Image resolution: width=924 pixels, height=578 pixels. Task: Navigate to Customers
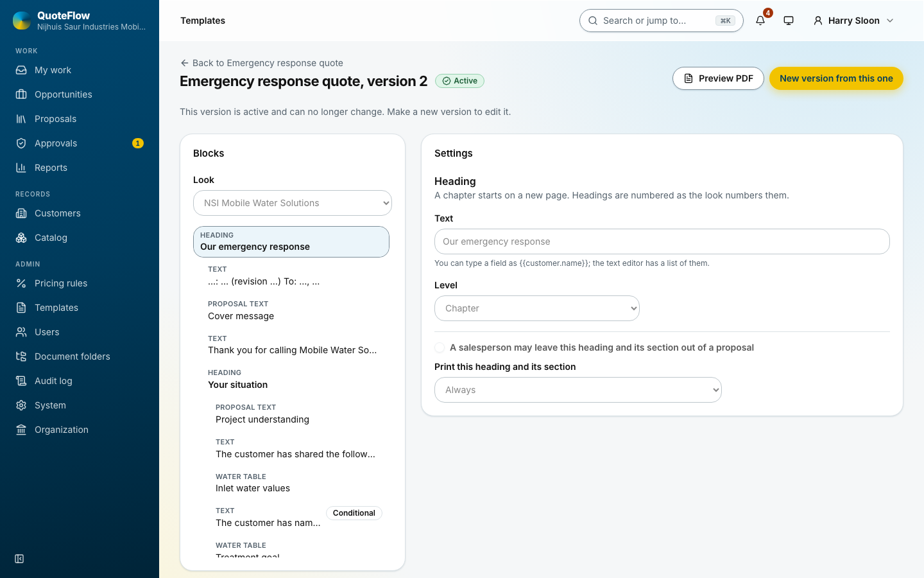pyautogui.click(x=80, y=213)
